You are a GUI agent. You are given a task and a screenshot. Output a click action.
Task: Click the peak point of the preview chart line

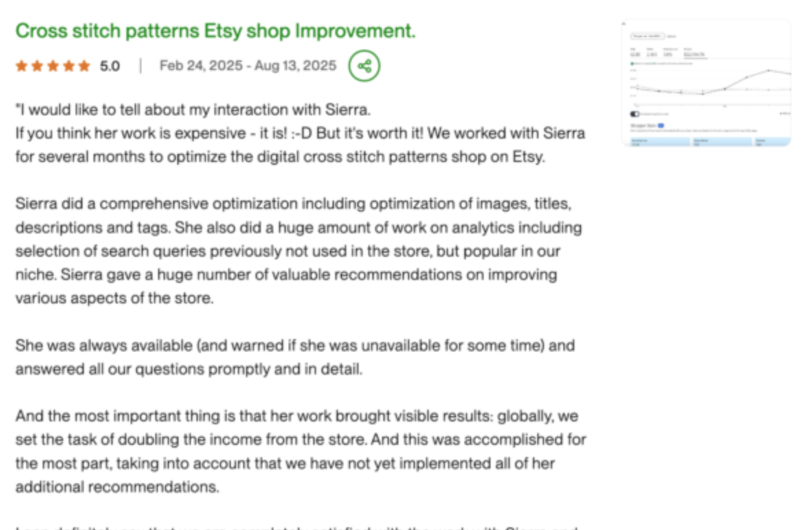[x=769, y=70]
